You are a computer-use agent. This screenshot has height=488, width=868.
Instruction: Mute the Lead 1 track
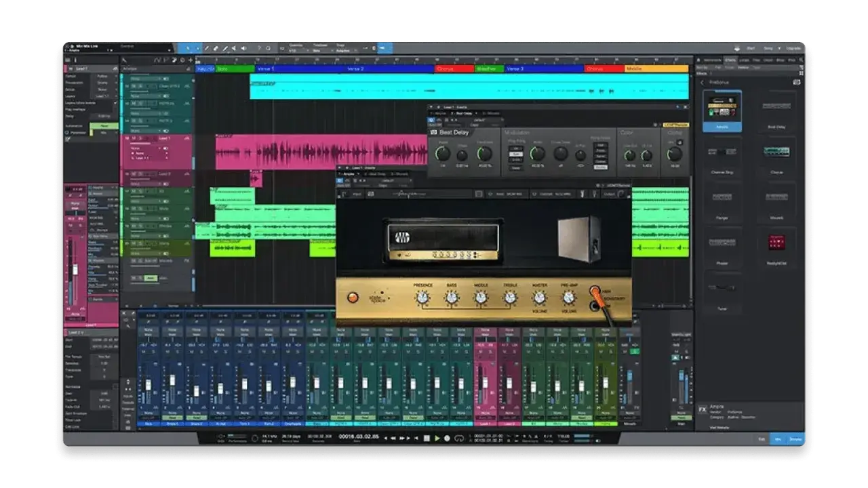click(134, 138)
